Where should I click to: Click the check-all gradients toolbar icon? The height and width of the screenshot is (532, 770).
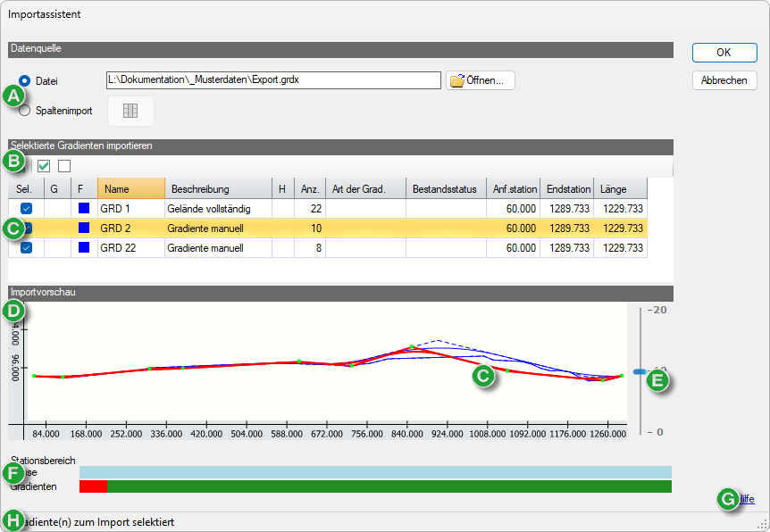point(44,166)
